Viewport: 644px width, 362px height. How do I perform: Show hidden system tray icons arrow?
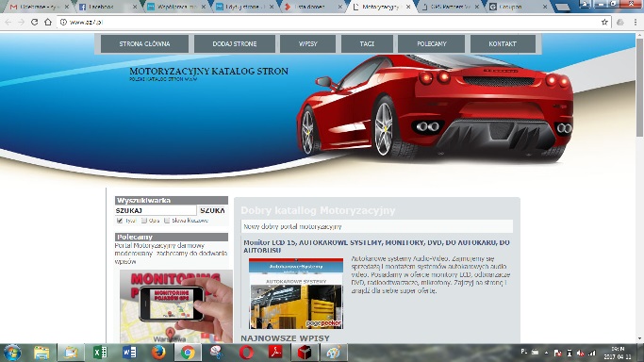click(x=546, y=353)
